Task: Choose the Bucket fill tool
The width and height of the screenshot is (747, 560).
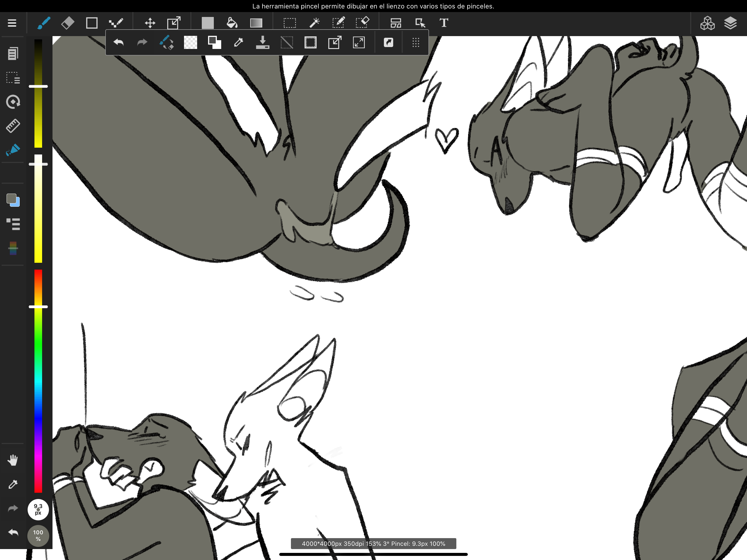Action: tap(232, 23)
